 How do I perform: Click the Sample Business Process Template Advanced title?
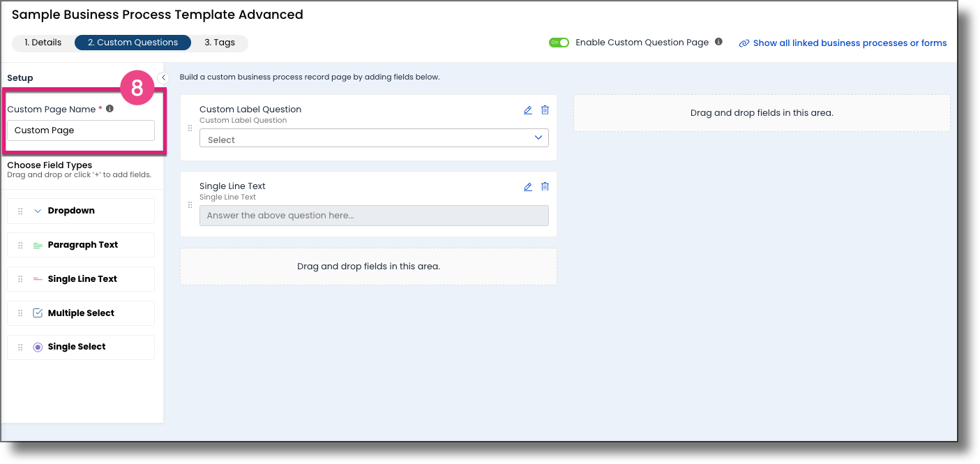[x=158, y=15]
